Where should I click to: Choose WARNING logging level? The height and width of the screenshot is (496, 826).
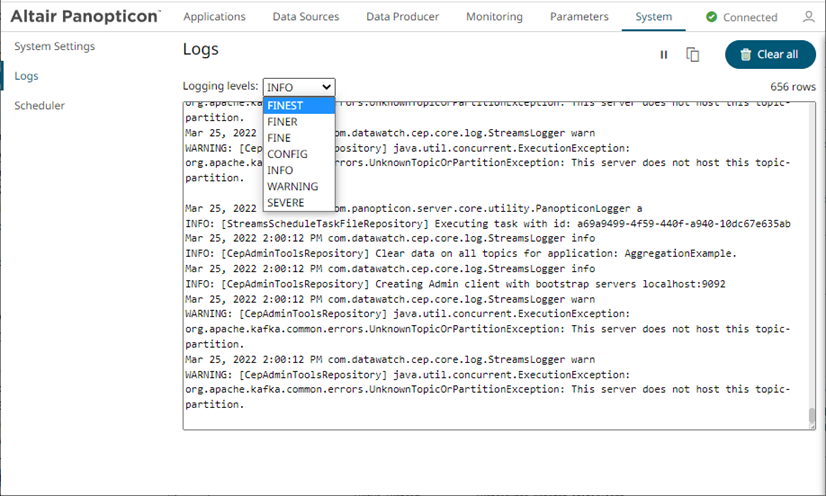pyautogui.click(x=292, y=186)
